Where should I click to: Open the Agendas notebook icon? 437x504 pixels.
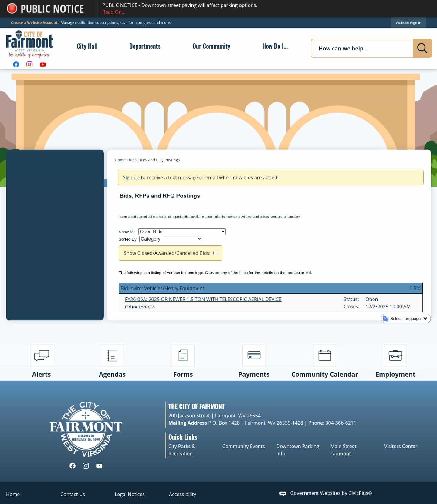pos(112,355)
